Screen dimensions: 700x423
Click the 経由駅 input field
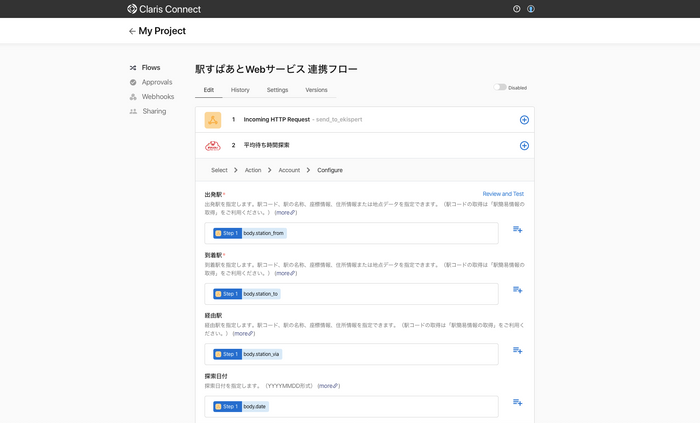point(351,354)
